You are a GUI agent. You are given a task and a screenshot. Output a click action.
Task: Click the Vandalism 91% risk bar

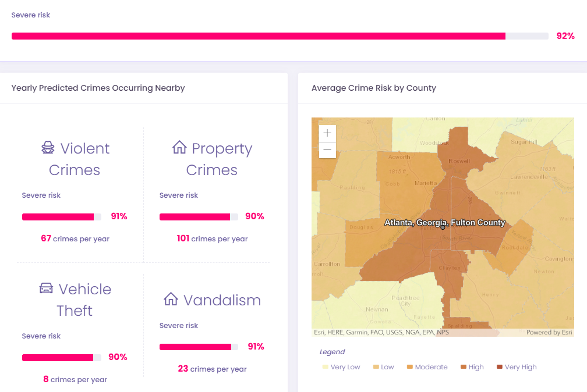199,347
